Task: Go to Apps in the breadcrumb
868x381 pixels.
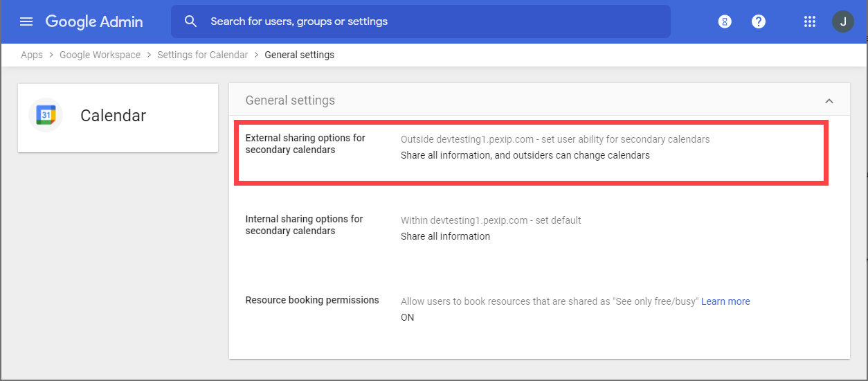Action: click(x=32, y=55)
